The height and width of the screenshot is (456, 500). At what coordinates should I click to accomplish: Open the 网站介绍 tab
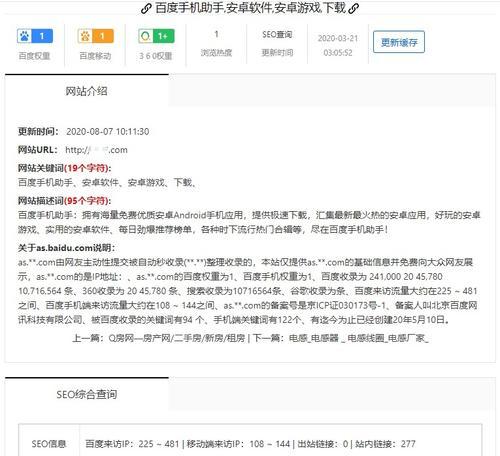[87, 91]
